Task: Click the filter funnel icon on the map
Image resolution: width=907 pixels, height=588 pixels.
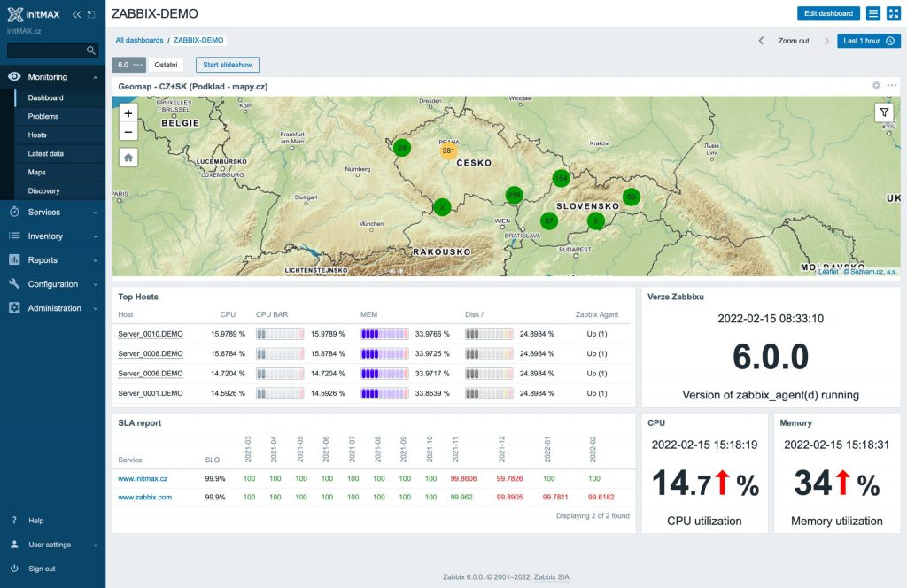Action: point(884,112)
